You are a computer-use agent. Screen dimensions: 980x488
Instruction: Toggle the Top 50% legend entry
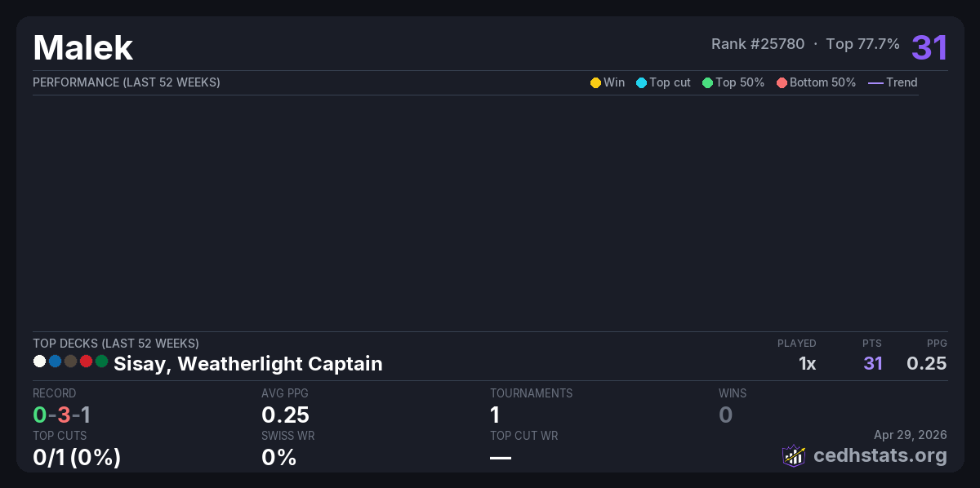pos(733,82)
